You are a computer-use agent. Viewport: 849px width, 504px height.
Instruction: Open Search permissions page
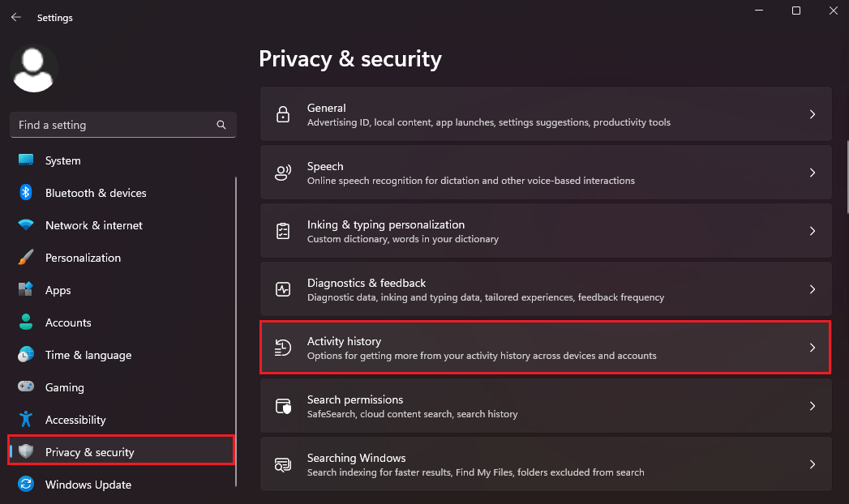[546, 406]
